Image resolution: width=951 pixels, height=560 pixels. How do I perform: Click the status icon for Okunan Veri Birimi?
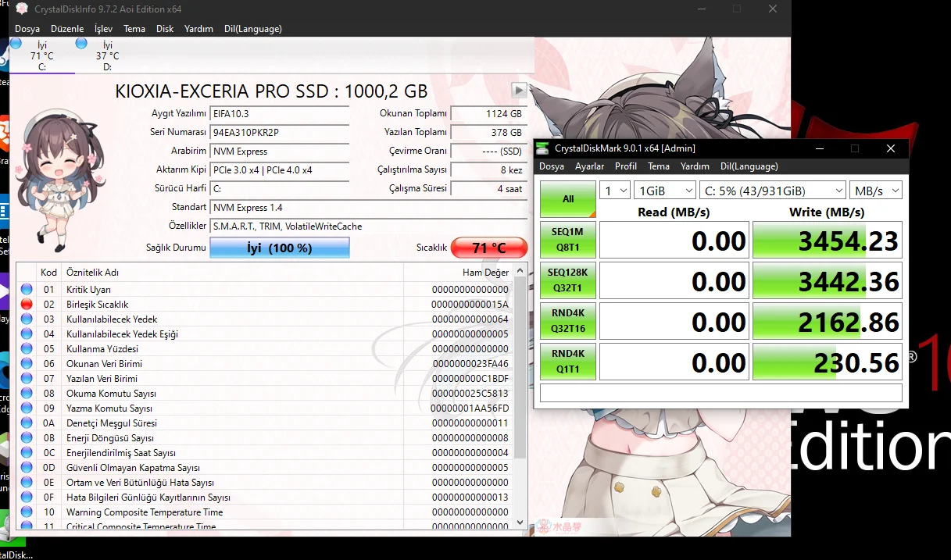coord(27,364)
